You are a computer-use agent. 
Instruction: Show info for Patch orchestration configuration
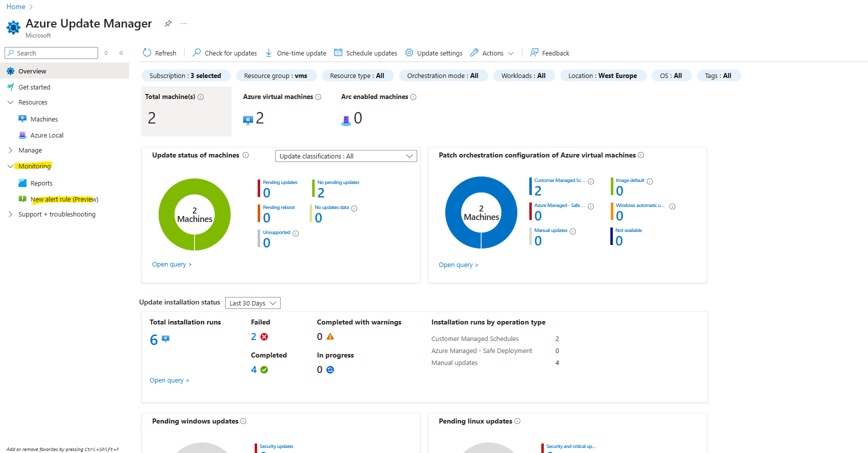[x=641, y=155]
